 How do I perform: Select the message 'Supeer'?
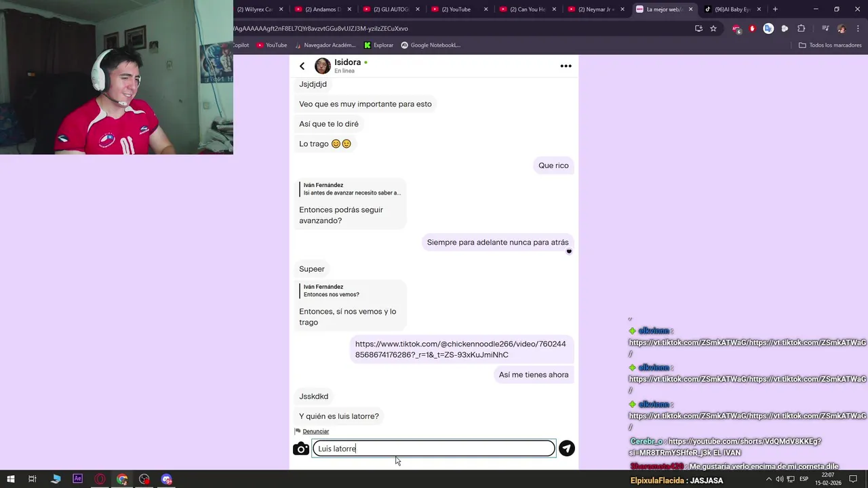pyautogui.click(x=312, y=269)
